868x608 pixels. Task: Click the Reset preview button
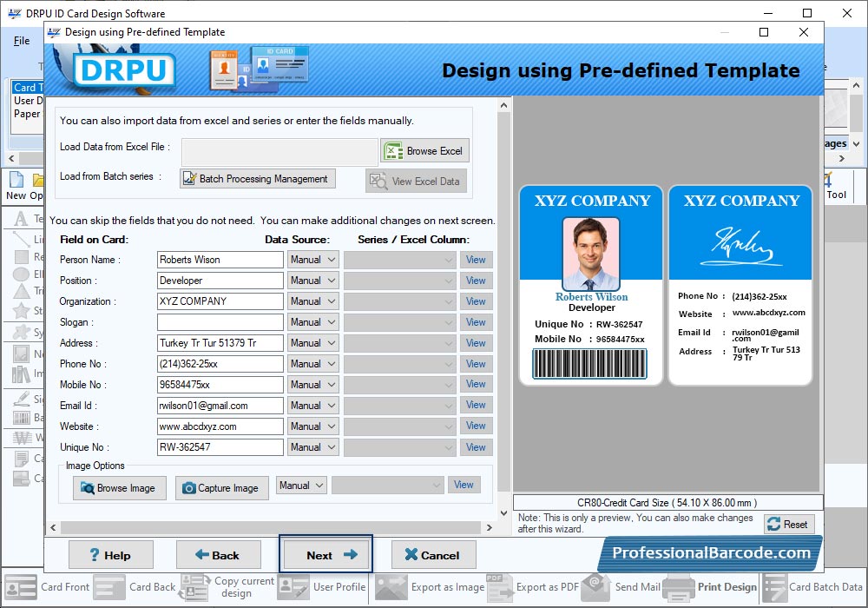click(789, 524)
